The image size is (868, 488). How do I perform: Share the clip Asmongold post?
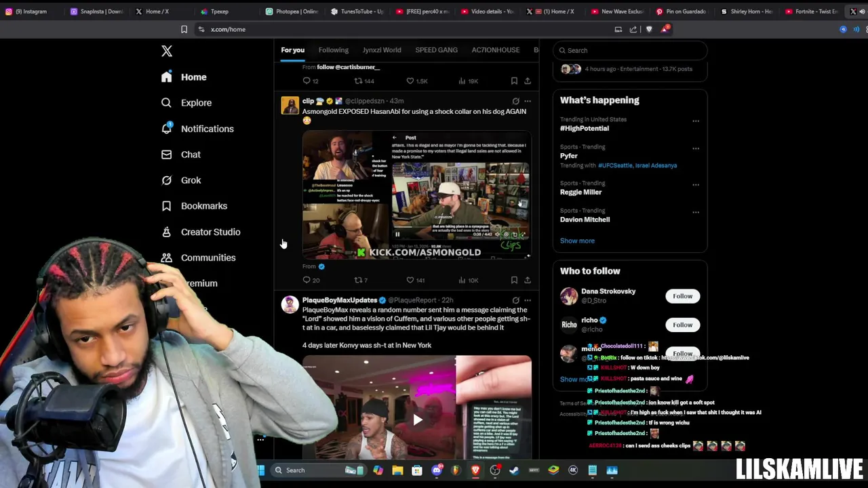528,280
